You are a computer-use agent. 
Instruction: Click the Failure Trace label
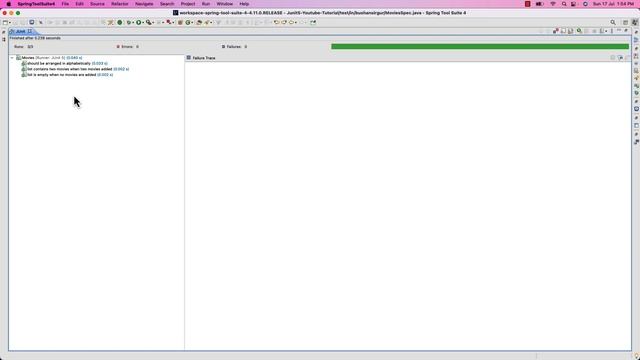tap(204, 58)
